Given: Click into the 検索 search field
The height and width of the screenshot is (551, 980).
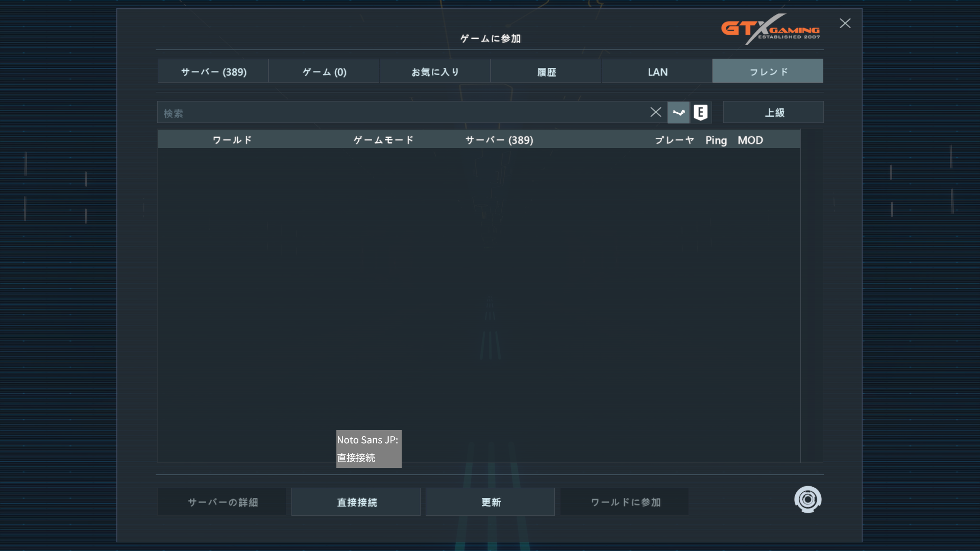Looking at the screenshot, I should click(403, 113).
